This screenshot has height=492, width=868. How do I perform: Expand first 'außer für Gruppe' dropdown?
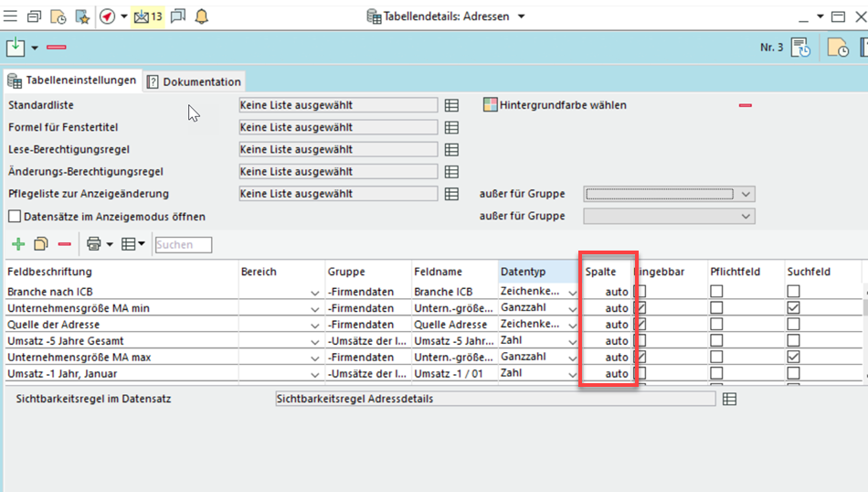click(x=746, y=194)
